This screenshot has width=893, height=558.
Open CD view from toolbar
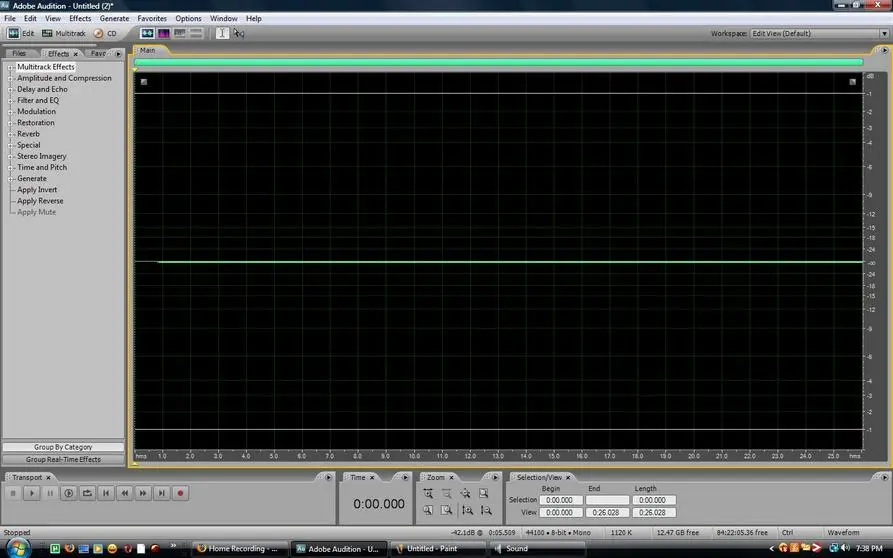pyautogui.click(x=105, y=34)
